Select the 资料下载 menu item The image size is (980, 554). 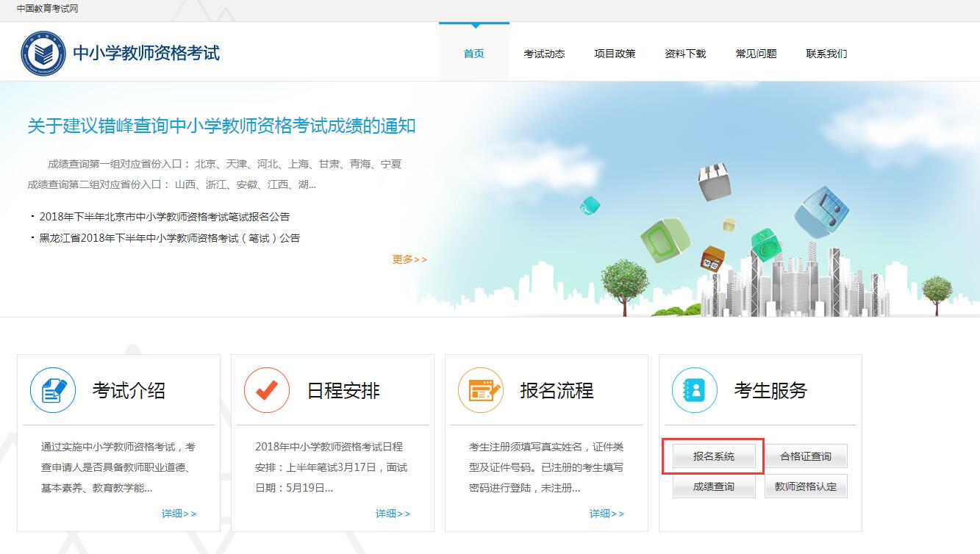tap(685, 54)
